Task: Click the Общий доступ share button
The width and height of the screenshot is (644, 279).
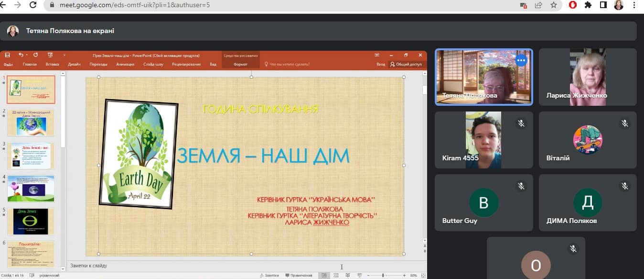Action: [406, 64]
